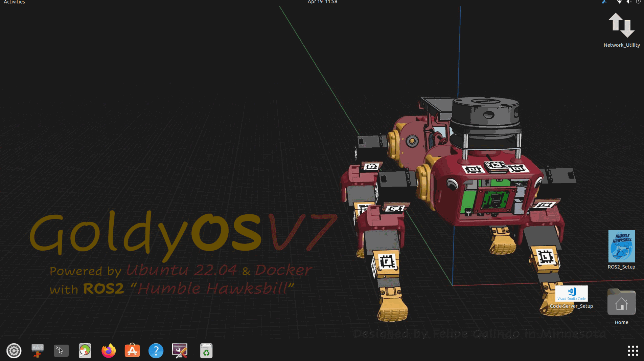Open the Help question mark icon
The image size is (644, 361).
point(156,351)
